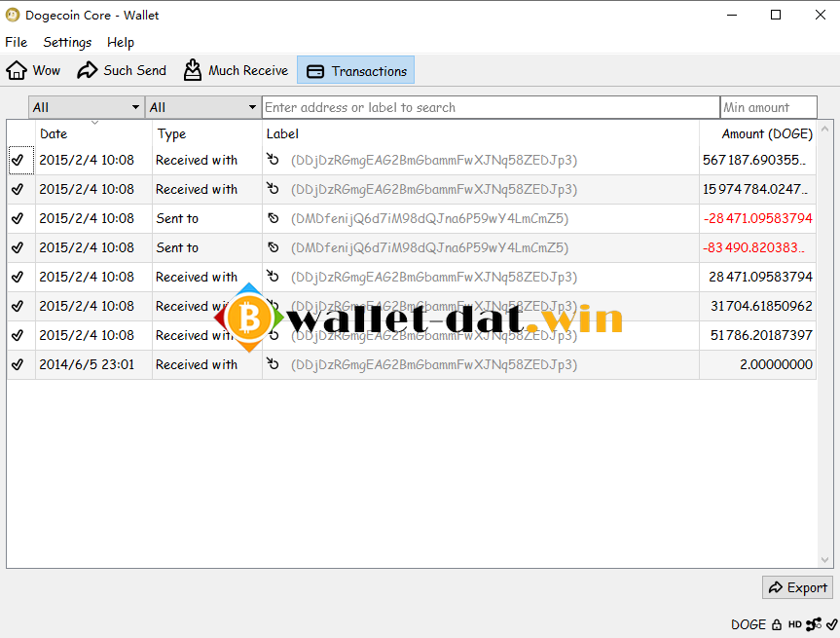
Task: Click DMDfenij address in the -83490.820383 row
Action: point(429,248)
